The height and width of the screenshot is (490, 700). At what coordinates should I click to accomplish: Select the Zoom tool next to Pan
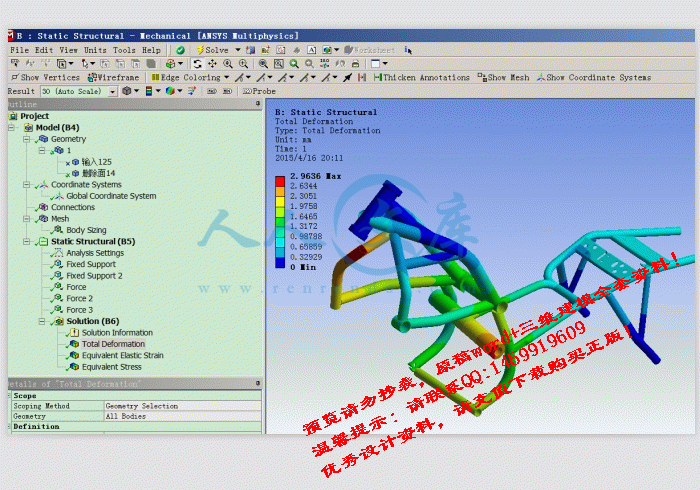(x=228, y=64)
